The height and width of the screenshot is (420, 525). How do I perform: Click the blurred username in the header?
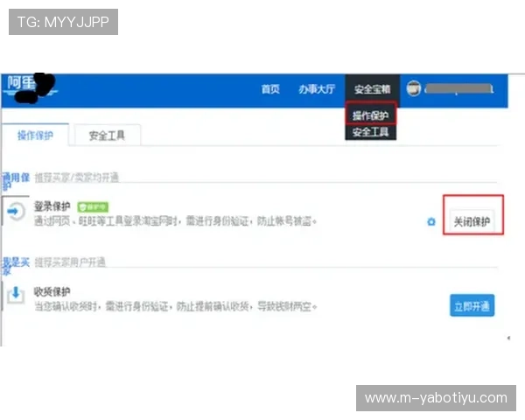(458, 89)
